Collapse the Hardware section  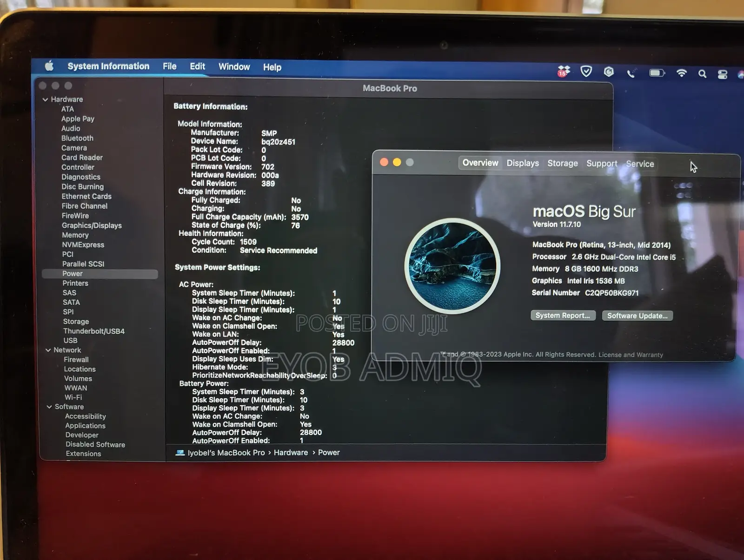coord(45,99)
